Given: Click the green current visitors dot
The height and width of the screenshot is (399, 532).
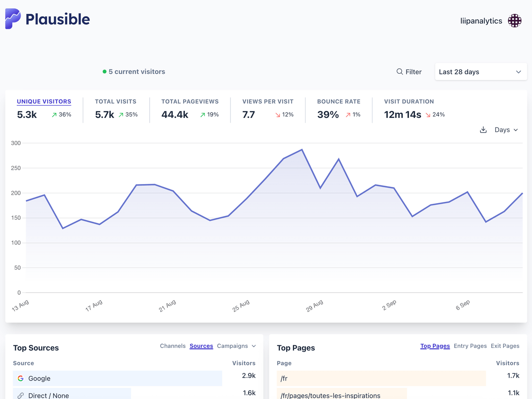Looking at the screenshot, I should pos(104,72).
